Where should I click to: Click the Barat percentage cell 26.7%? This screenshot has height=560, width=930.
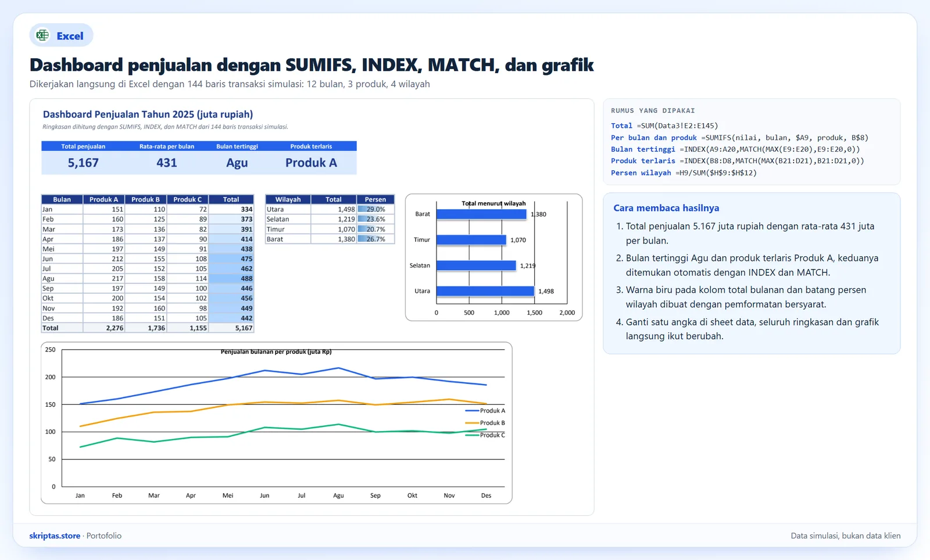pyautogui.click(x=375, y=239)
